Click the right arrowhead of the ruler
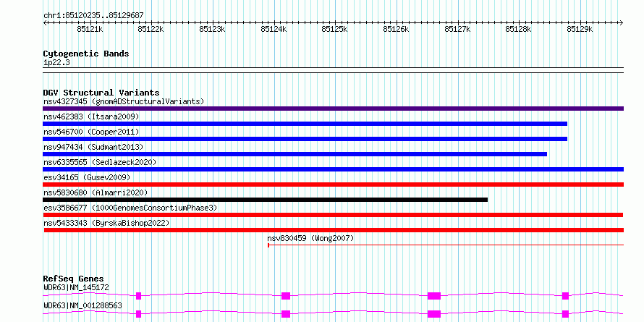644x322 pixels. click(x=622, y=22)
